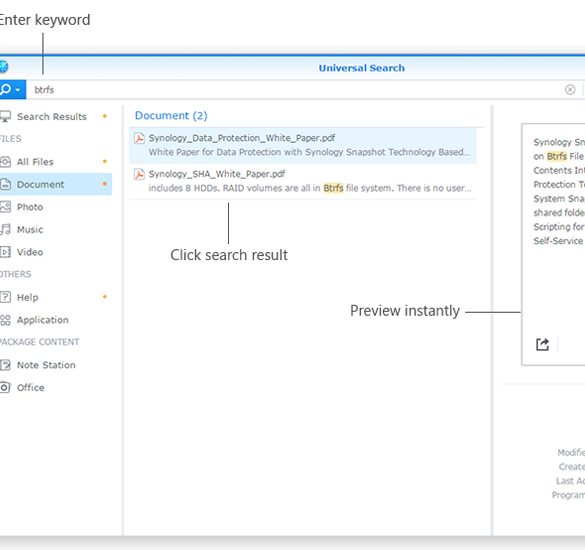Click the share/open icon in preview panel
This screenshot has height=550, width=585.
(x=542, y=344)
